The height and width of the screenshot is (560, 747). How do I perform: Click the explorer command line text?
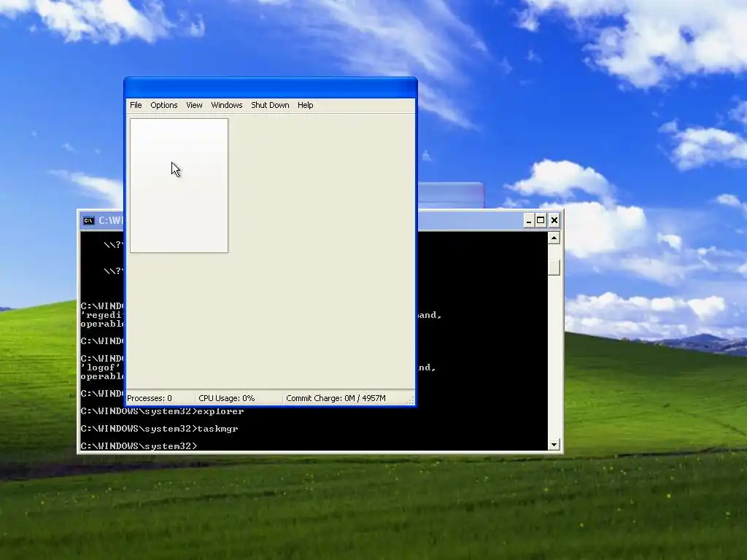click(163, 411)
